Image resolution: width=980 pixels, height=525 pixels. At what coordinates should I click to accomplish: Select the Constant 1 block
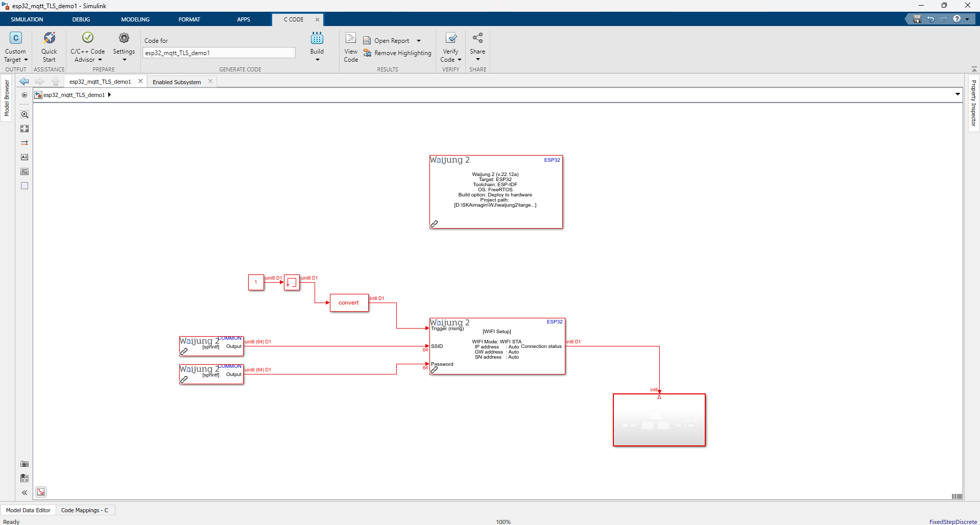[x=256, y=282]
